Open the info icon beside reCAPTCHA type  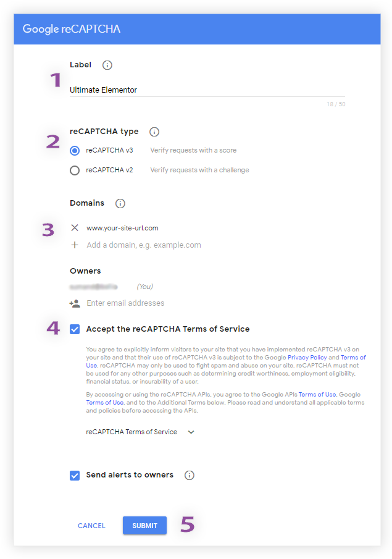tap(154, 132)
